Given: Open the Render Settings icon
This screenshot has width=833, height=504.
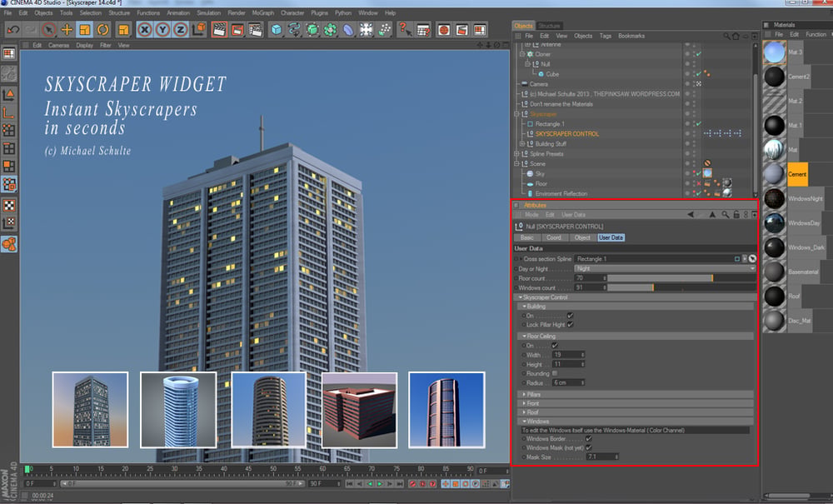Looking at the screenshot, I should pyautogui.click(x=256, y=30).
